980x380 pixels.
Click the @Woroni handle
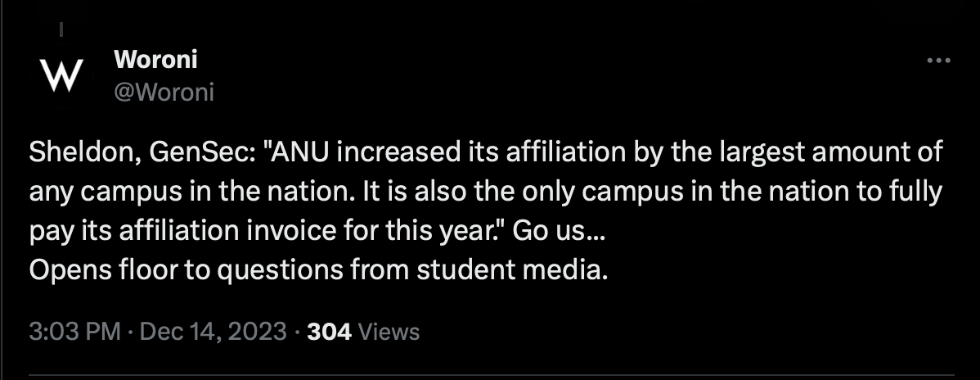pyautogui.click(x=164, y=92)
